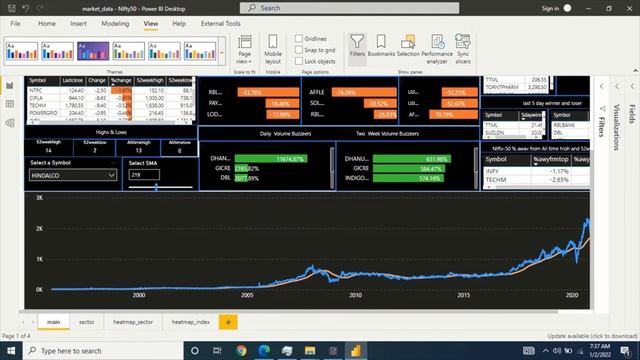
Task: Open File Explorer from taskbar
Action: (x=310, y=351)
